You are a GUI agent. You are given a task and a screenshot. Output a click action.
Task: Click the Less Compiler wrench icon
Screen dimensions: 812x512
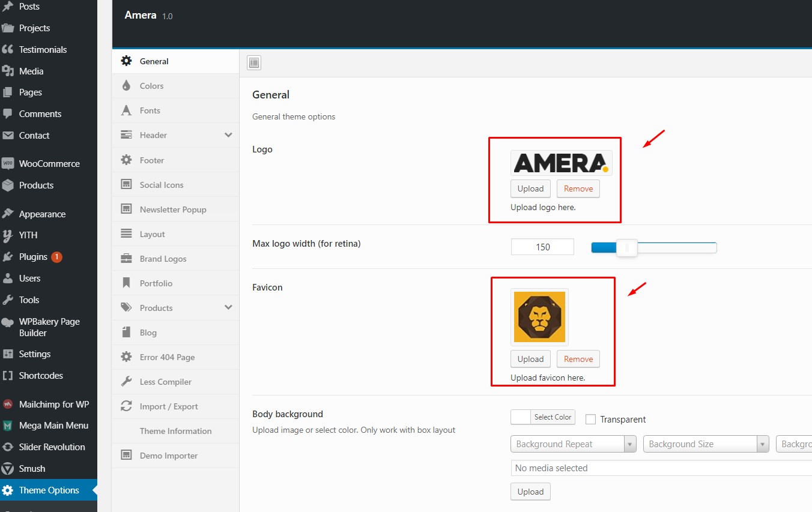[x=126, y=382]
